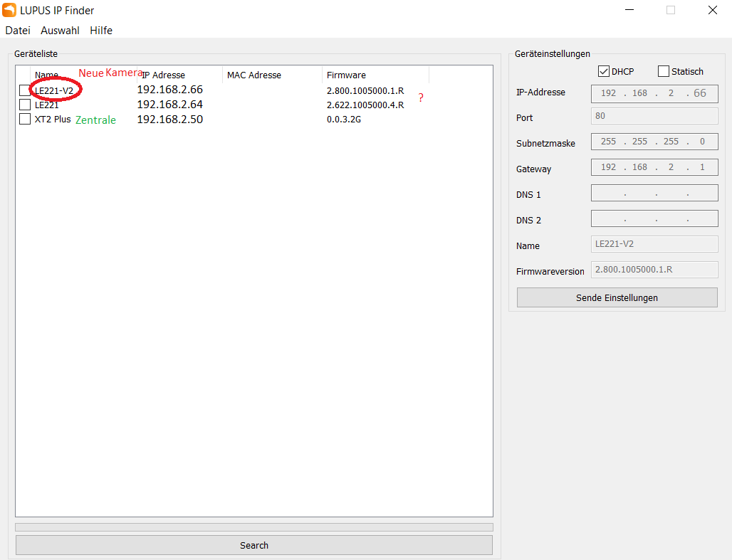Click the LUPUS IP Finder app icon
This screenshot has height=560, width=732.
click(x=9, y=10)
